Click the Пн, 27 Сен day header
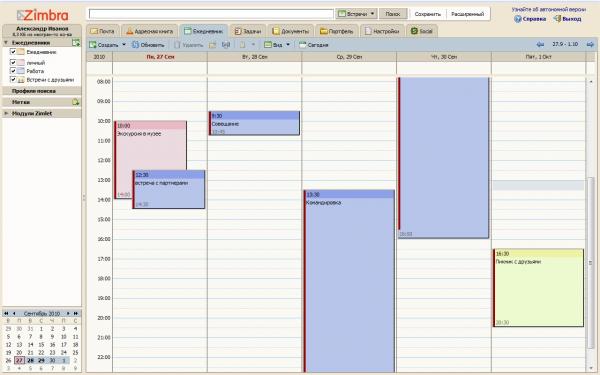Image resolution: width=600 pixels, height=375 pixels. click(x=160, y=57)
